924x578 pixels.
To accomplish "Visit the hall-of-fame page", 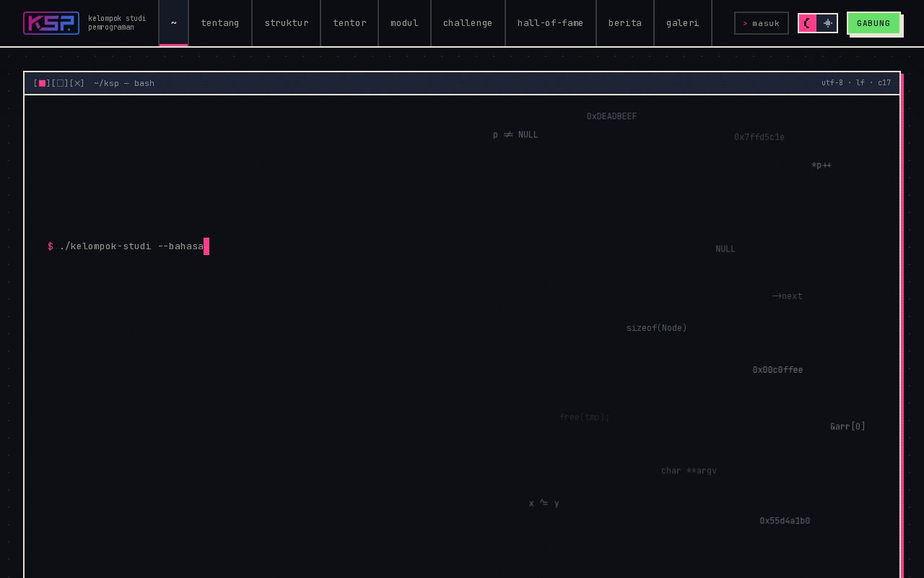I will tap(551, 23).
